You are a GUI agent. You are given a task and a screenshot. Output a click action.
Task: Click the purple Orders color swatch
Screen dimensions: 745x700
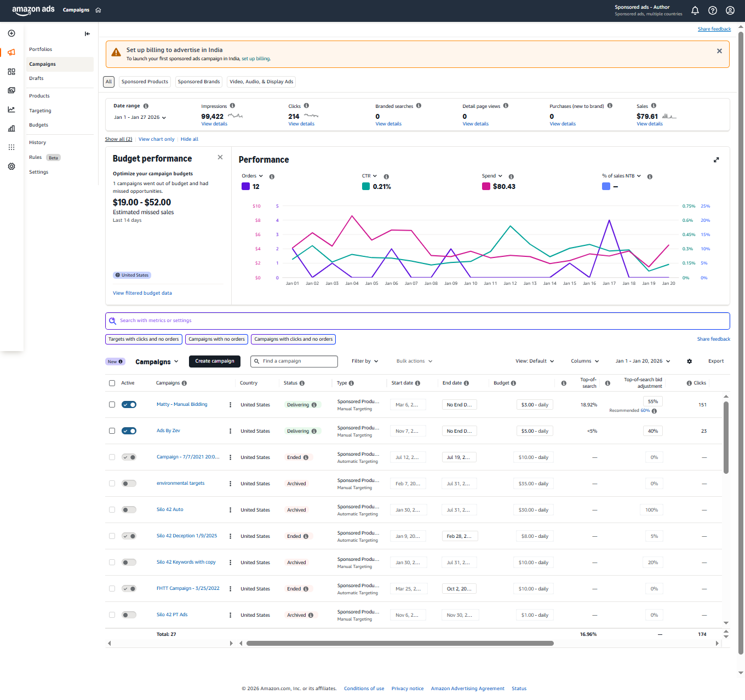coord(245,187)
